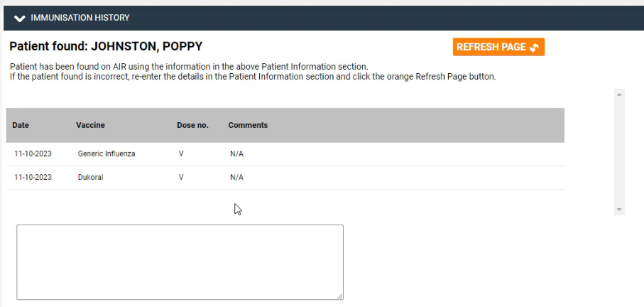The image size is (644, 307).
Task: Collapse the Immunisation History chevron icon
Action: point(19,18)
